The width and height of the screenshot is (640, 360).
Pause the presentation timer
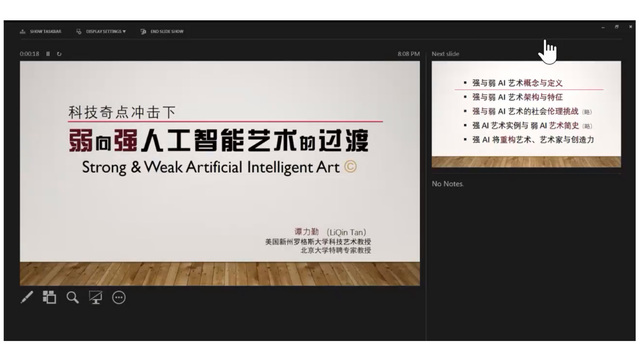point(48,53)
